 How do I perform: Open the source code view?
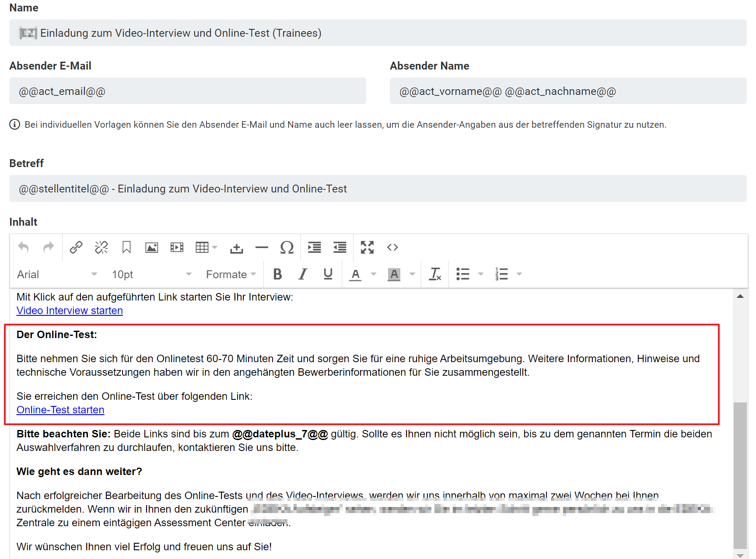click(x=392, y=248)
